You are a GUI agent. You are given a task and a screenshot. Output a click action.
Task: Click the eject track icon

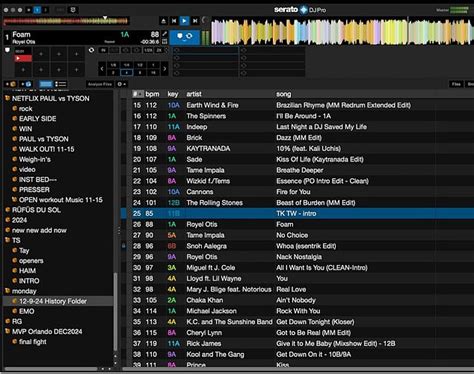pyautogui.click(x=163, y=21)
